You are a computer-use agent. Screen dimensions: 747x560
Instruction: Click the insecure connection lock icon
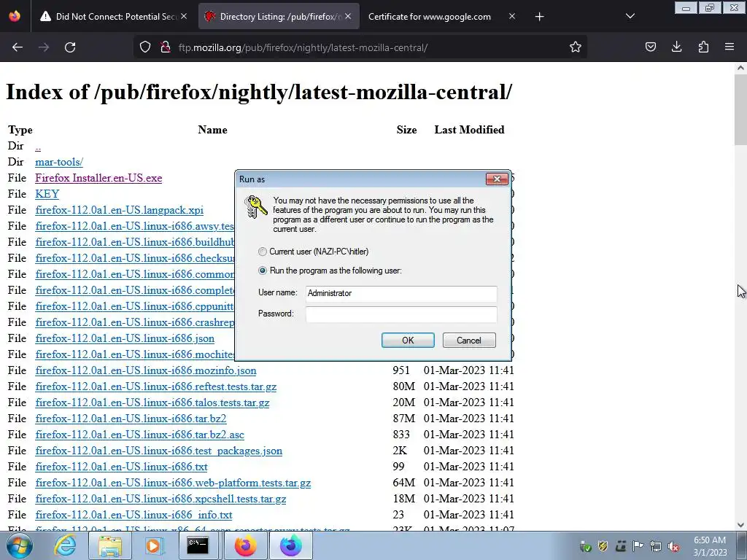point(166,47)
